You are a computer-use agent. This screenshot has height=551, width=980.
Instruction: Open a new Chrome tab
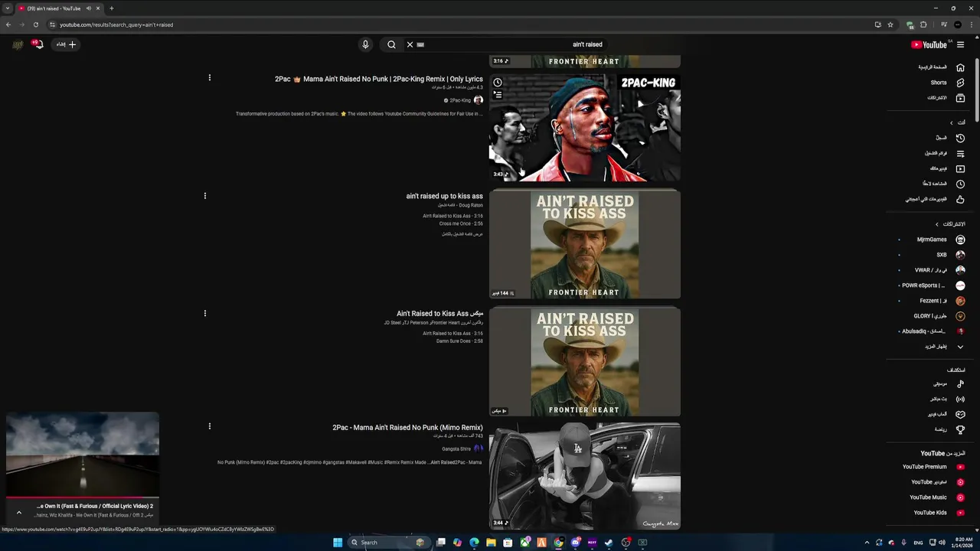pos(111,8)
